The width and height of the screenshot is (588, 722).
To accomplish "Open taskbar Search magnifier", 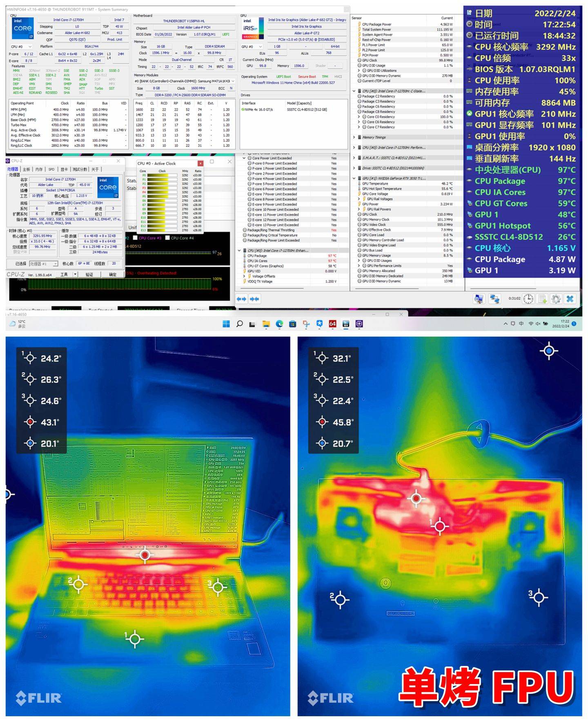I will pyautogui.click(x=240, y=324).
